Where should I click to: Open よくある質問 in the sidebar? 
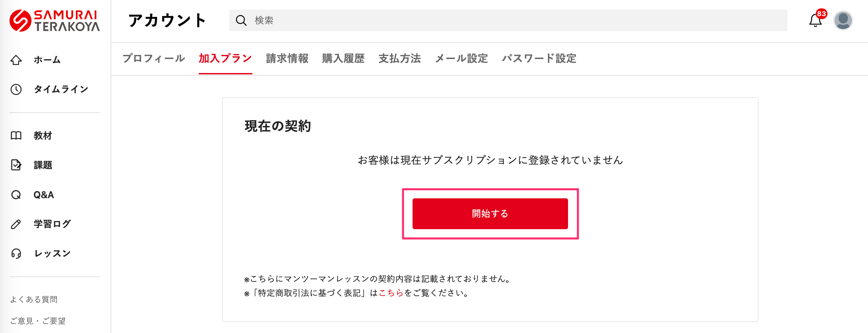[x=34, y=299]
